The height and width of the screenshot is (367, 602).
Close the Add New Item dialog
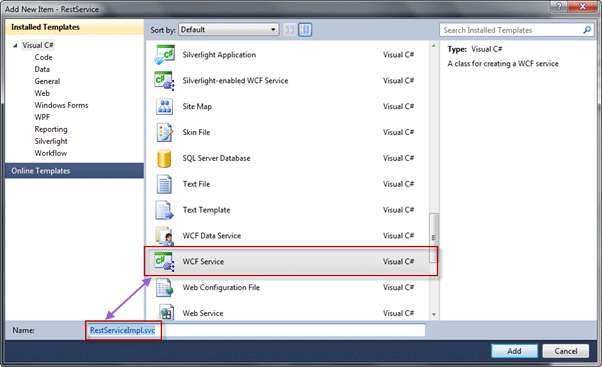pyautogui.click(x=582, y=6)
